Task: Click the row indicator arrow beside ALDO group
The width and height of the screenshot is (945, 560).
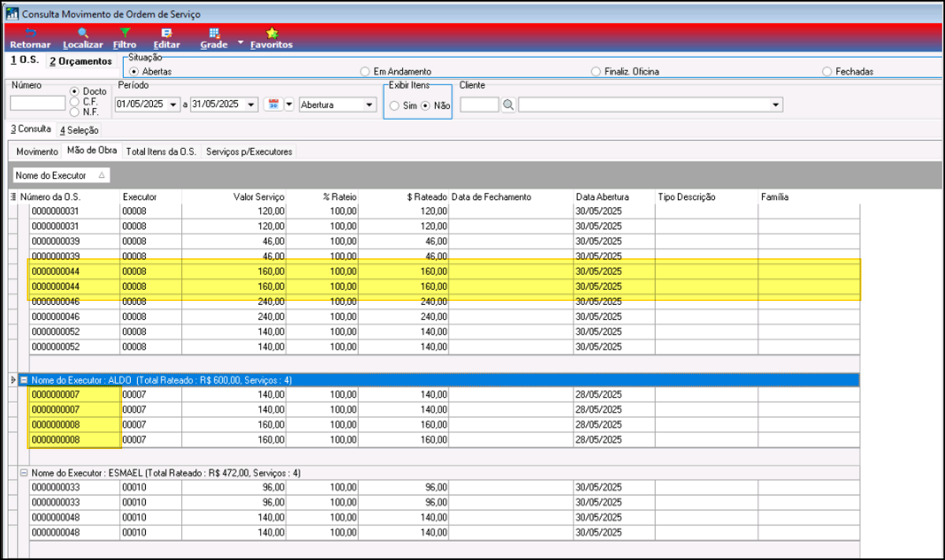Action: click(13, 380)
